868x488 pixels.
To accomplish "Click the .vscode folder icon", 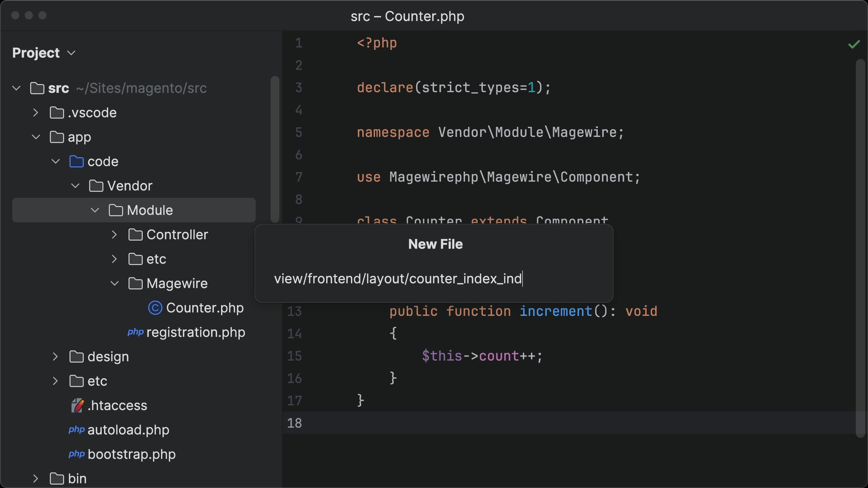I will pyautogui.click(x=57, y=113).
